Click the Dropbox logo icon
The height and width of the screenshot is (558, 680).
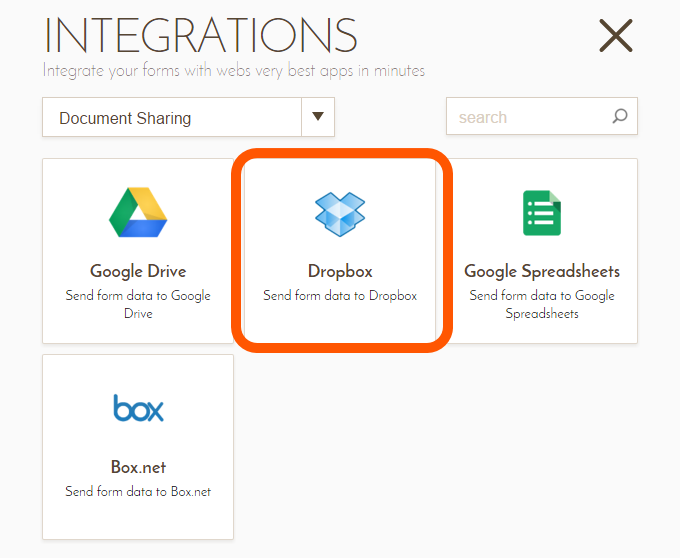(x=340, y=214)
